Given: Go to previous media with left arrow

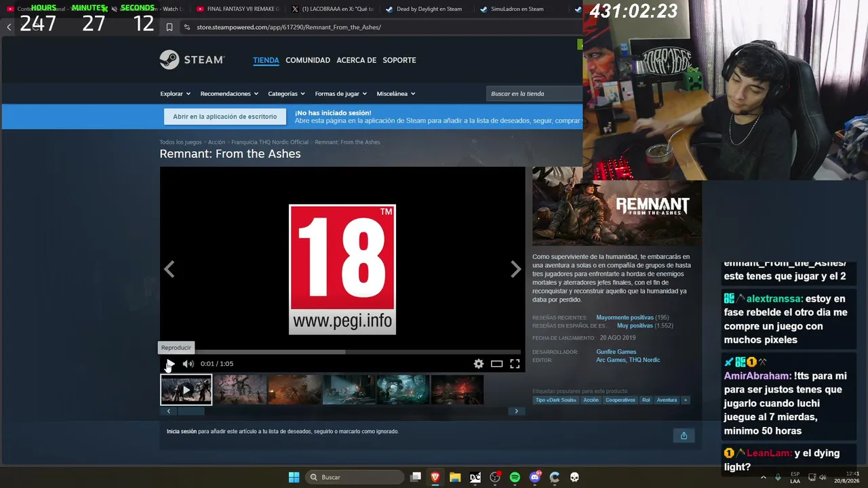Looking at the screenshot, I should (169, 270).
